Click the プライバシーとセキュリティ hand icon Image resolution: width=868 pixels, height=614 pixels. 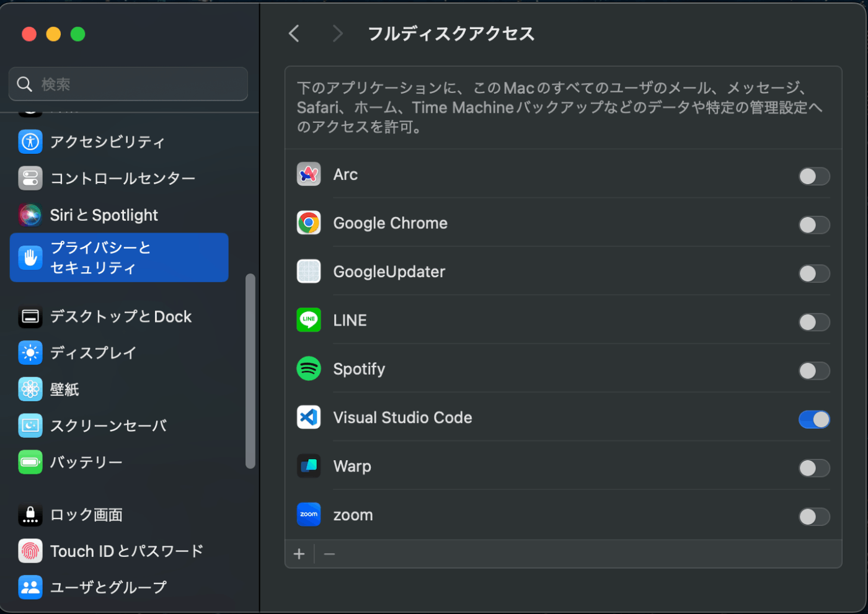[30, 257]
